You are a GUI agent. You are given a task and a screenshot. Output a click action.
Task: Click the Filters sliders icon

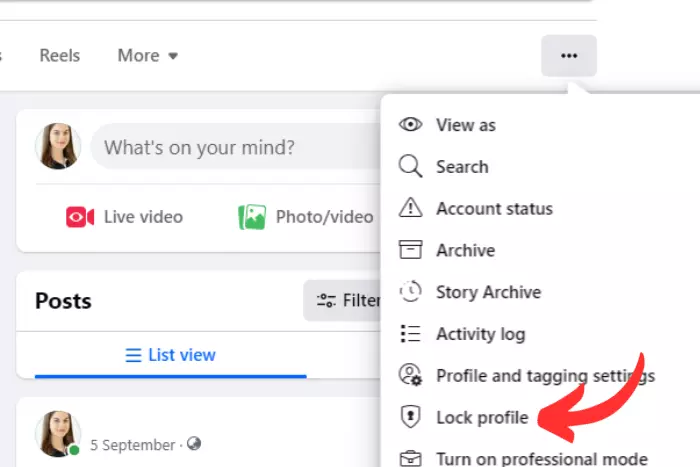tap(326, 300)
